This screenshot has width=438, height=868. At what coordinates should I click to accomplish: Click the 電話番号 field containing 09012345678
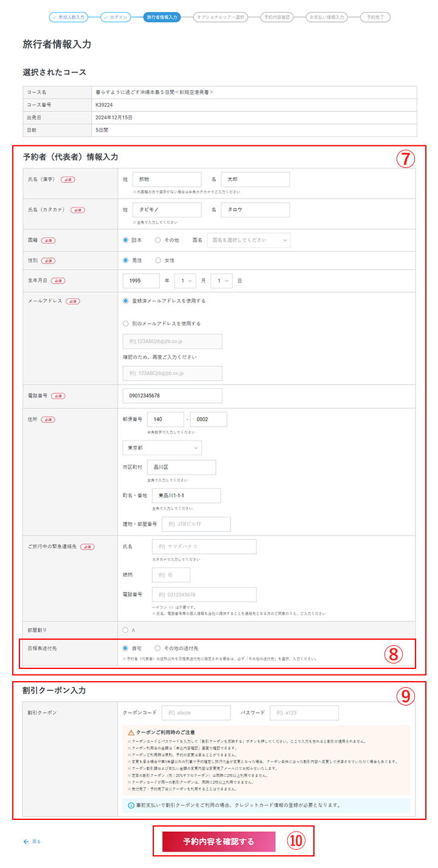pos(172,396)
